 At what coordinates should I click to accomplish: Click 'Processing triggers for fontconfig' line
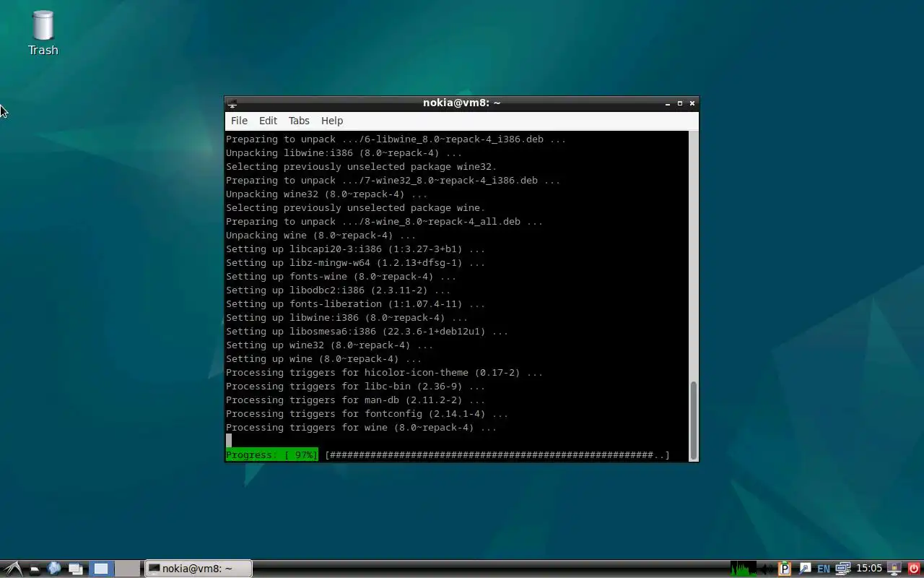pos(367,414)
